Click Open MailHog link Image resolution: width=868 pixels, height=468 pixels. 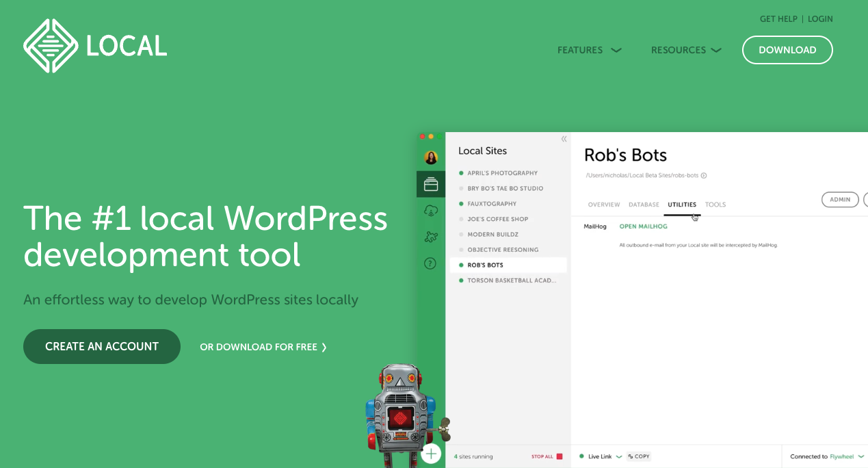click(x=643, y=226)
